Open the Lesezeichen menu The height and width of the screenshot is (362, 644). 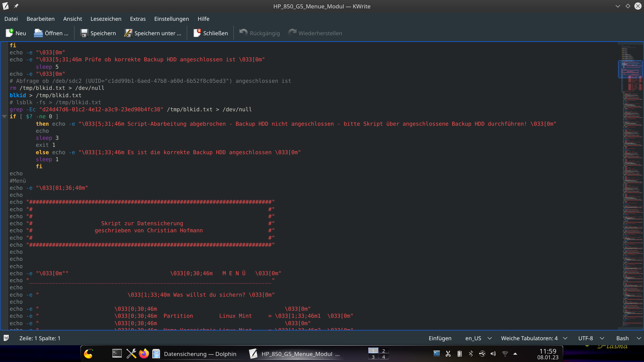(x=106, y=19)
